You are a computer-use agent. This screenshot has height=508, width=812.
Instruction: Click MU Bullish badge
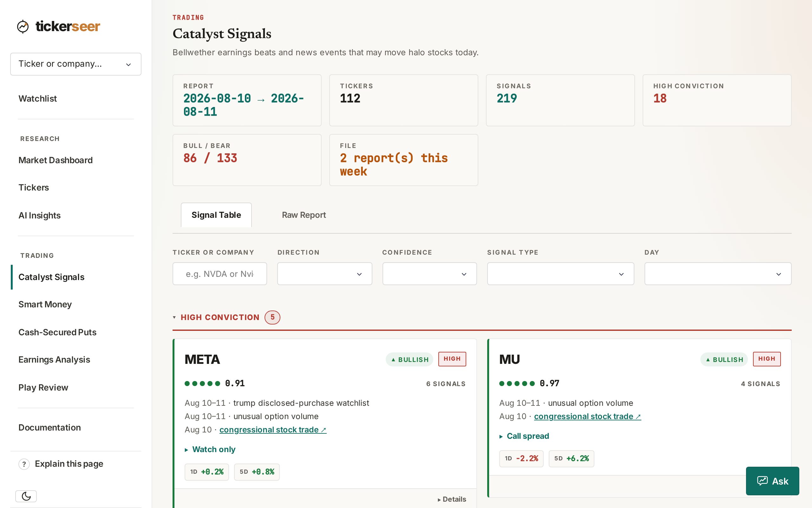(x=724, y=359)
